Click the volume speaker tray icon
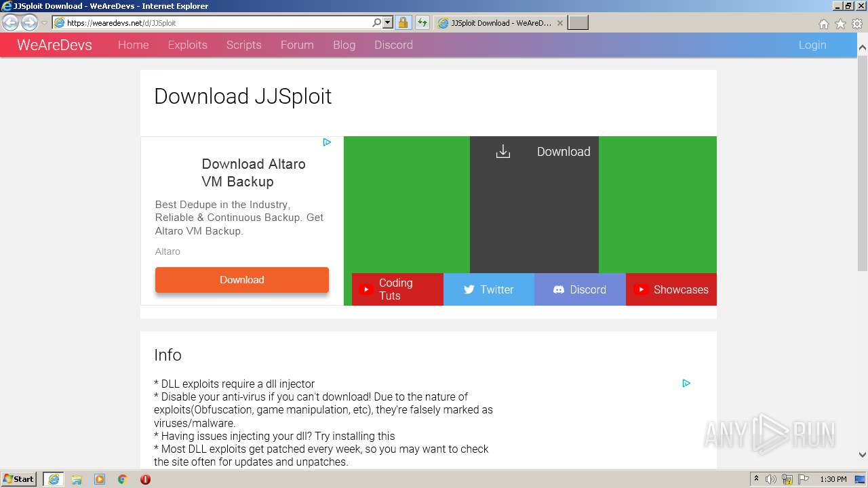Viewport: 868px width, 488px height. [x=771, y=479]
